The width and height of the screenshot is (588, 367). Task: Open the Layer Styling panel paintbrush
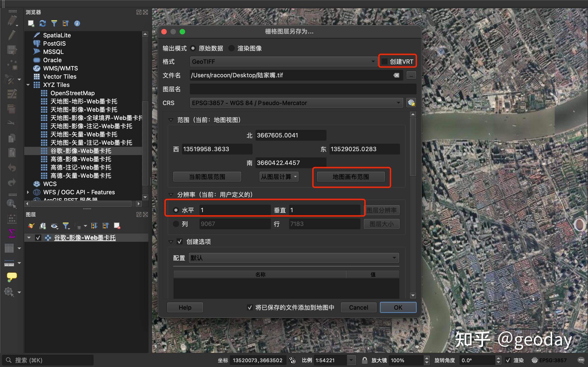click(31, 226)
